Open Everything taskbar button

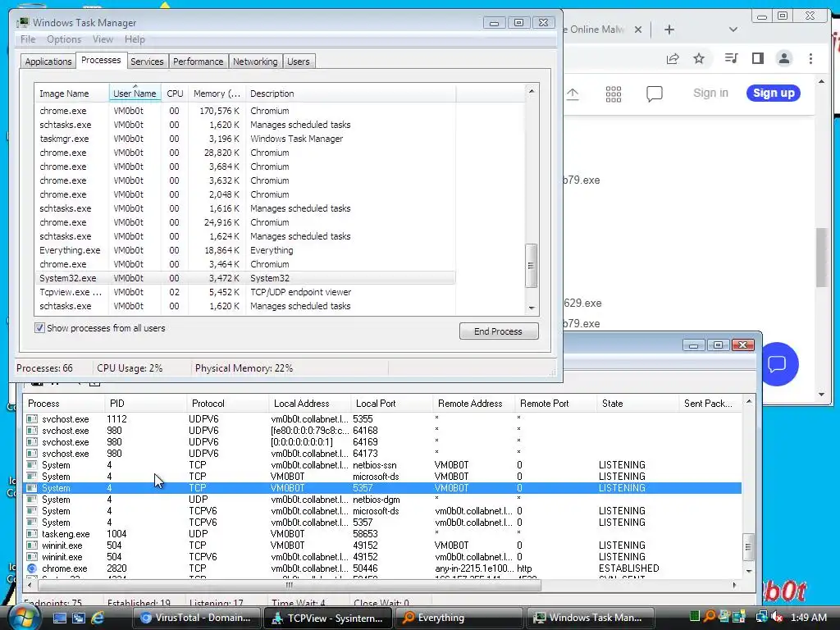click(459, 618)
